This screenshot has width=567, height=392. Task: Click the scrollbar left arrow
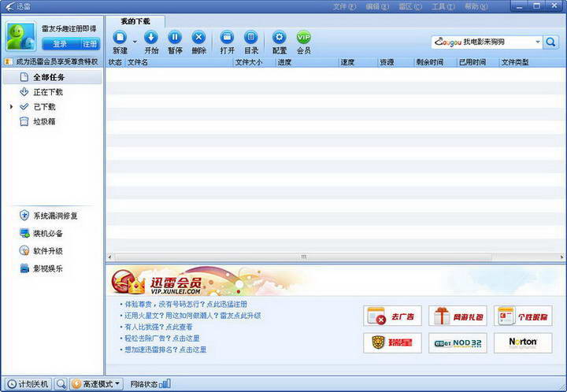pos(109,257)
